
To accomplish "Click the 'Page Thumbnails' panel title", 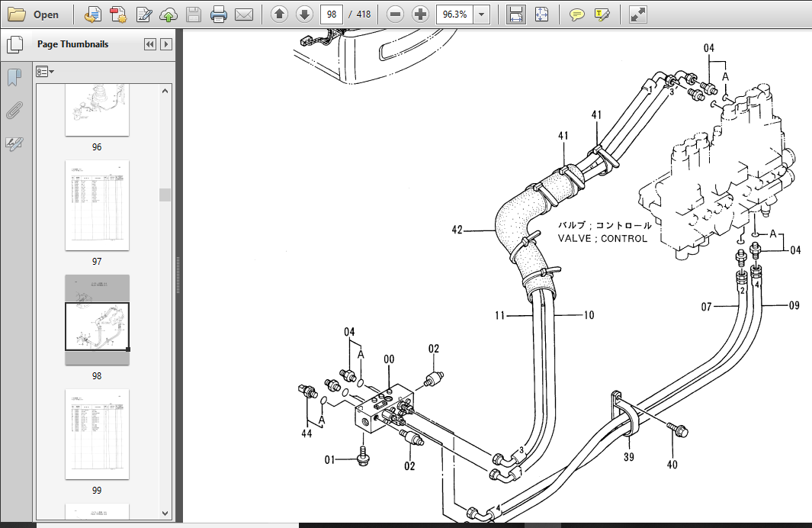I will 73,44.
